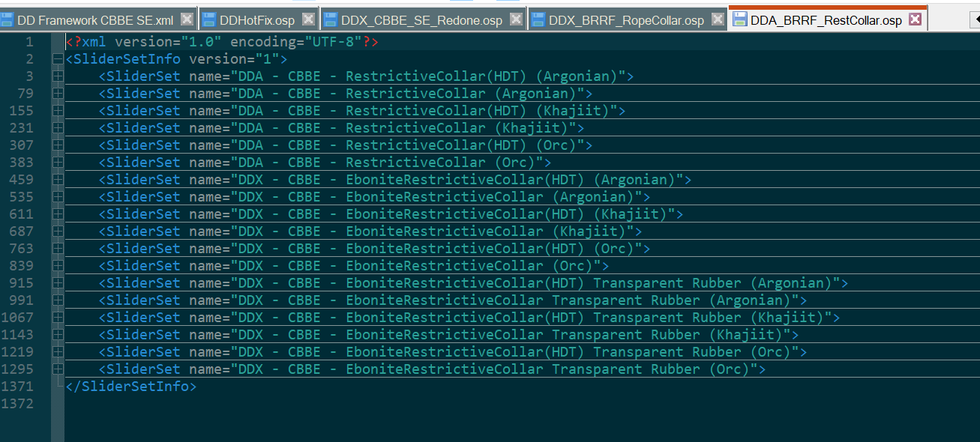Viewport: 980px width, 442px height.
Task: Expand the fold on line 383 RestrictiveCollar (Orc)
Action: pos(58,163)
